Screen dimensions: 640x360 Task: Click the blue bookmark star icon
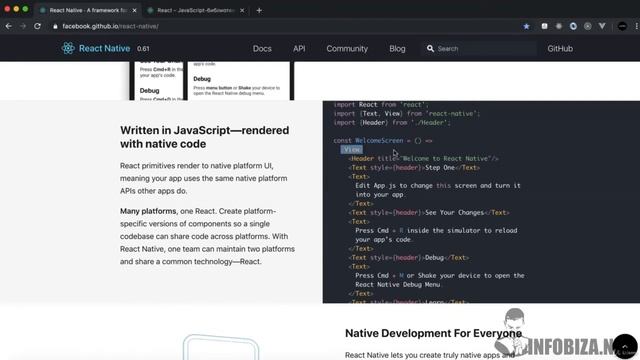(x=526, y=26)
